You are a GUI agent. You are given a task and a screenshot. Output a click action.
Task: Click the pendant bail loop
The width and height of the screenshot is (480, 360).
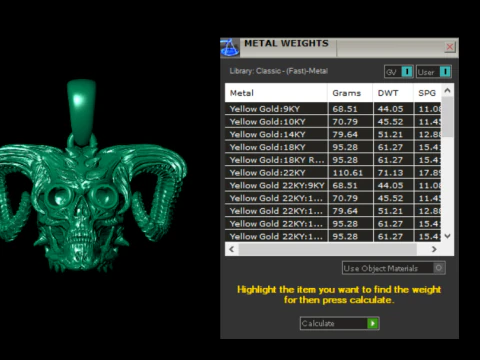coord(82,112)
